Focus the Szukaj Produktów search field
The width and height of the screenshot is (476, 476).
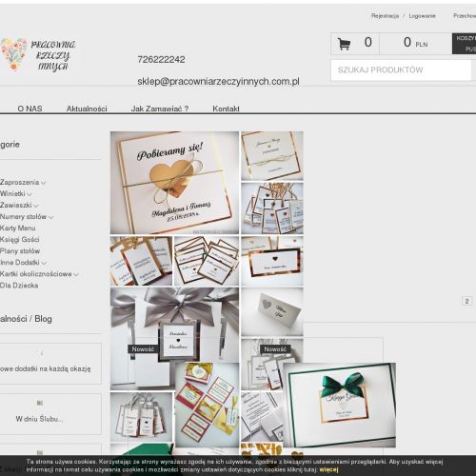[x=401, y=69]
